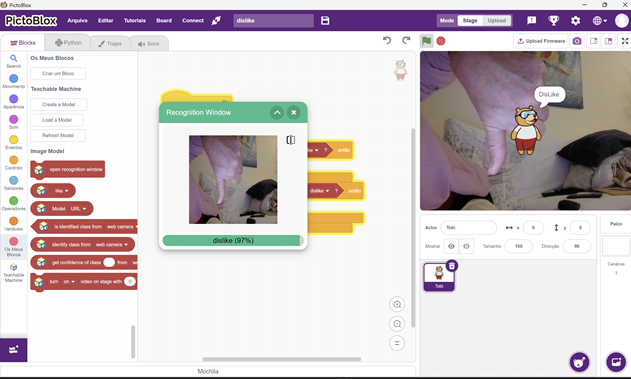Show the sprite with eye icon
Screen dimensions: 631x379
coord(452,246)
